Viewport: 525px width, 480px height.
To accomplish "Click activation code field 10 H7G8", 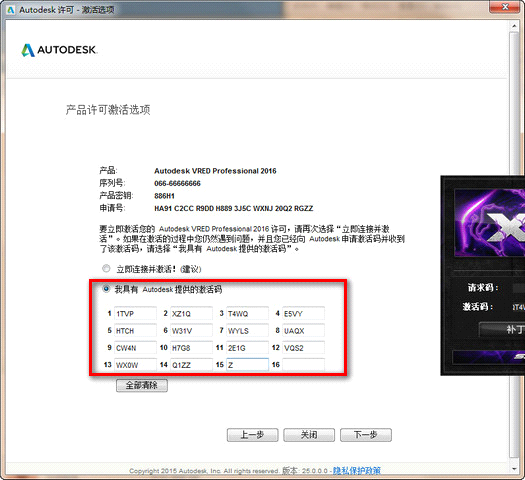I will tap(191, 348).
